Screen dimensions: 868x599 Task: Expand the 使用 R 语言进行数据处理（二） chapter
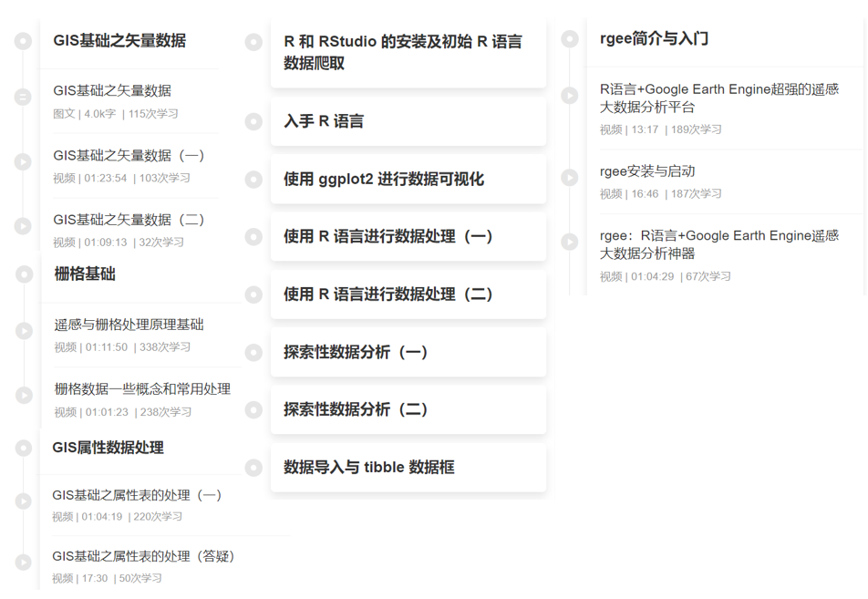(x=408, y=294)
